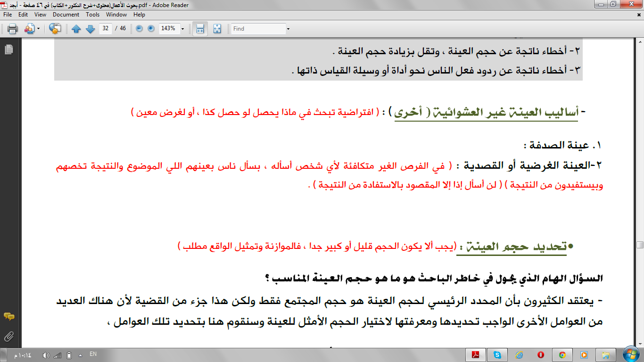
Task: Open the Find options dropdown arrow
Action: point(288,29)
